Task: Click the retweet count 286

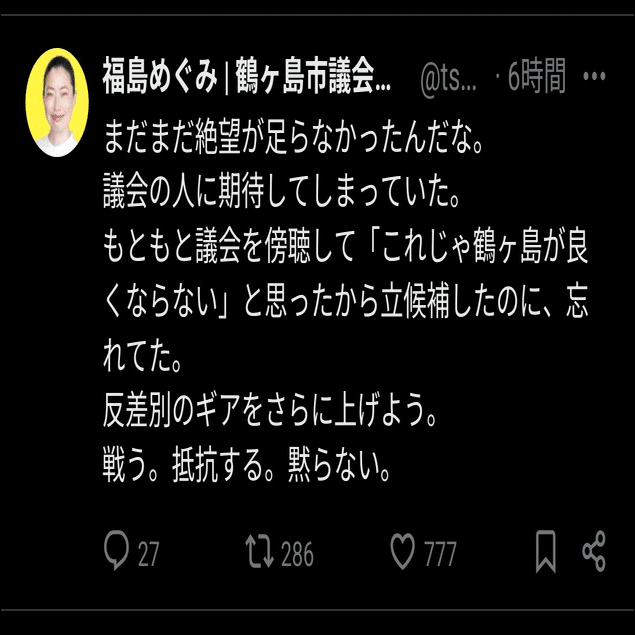Action: (x=297, y=554)
